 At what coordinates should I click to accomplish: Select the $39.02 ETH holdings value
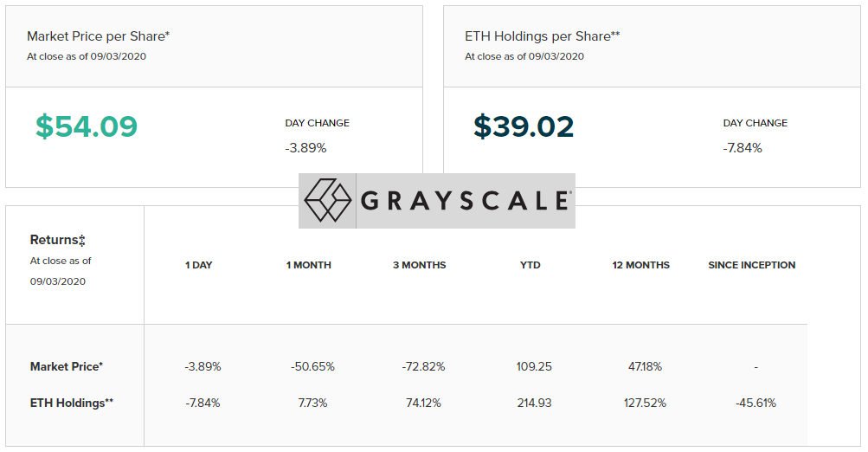pos(523,126)
